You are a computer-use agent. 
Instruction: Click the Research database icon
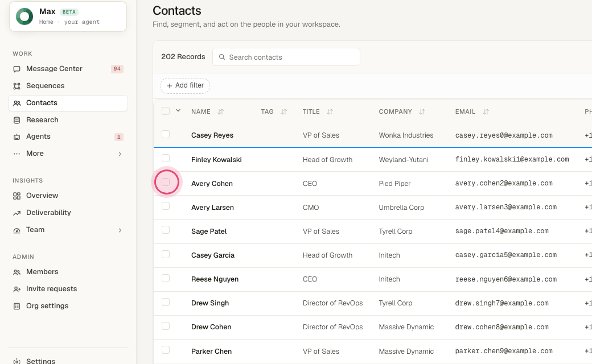click(17, 120)
